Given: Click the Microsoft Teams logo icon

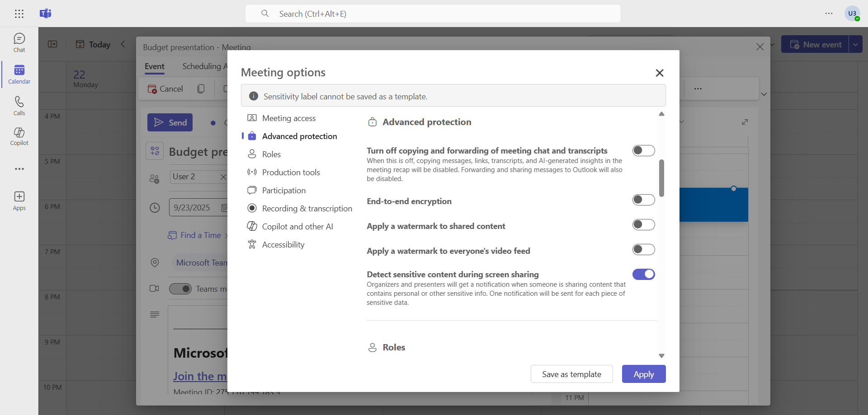Looking at the screenshot, I should click(x=46, y=14).
